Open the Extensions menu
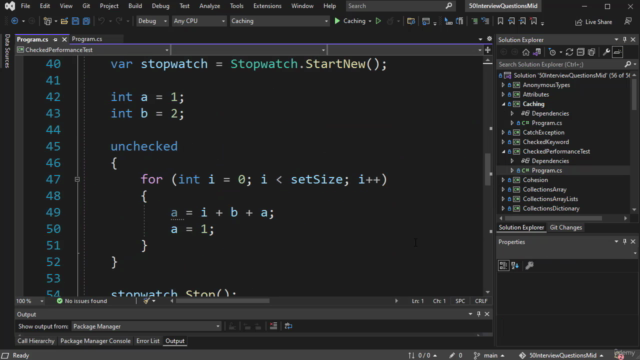 coord(267,6)
